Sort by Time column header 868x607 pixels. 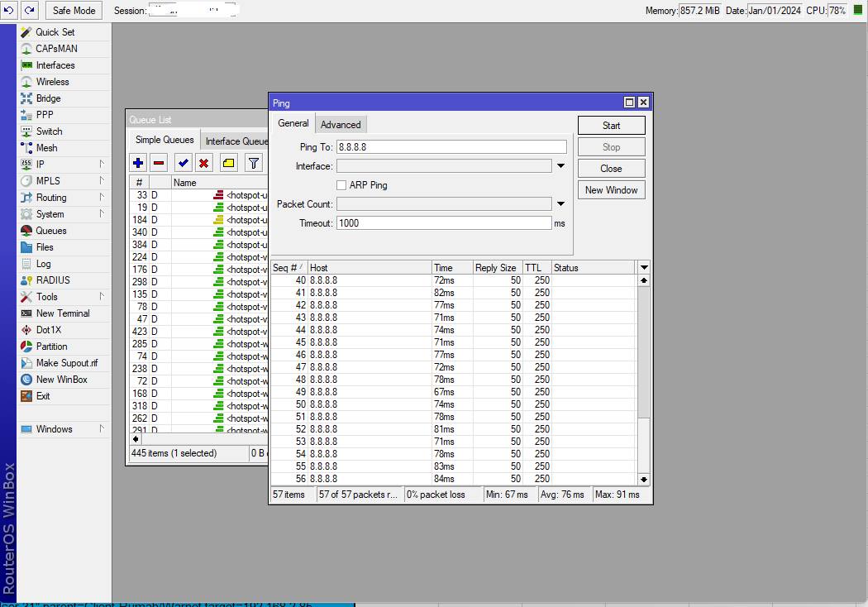tap(452, 267)
